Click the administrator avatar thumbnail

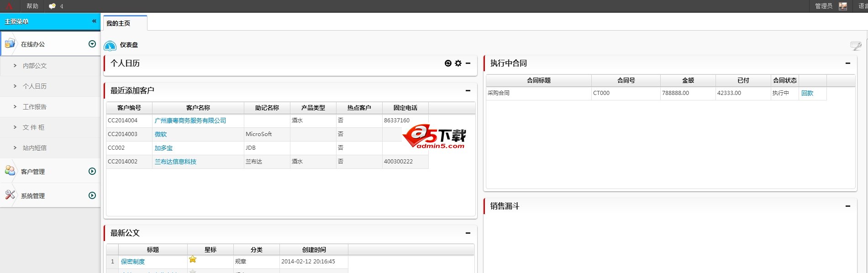(843, 6)
